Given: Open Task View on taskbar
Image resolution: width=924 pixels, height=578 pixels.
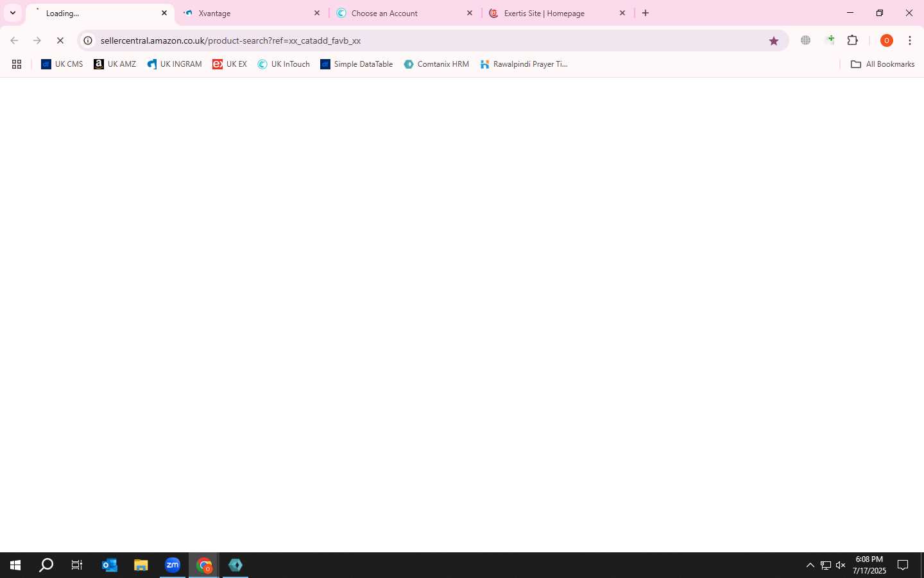Looking at the screenshot, I should click(77, 565).
